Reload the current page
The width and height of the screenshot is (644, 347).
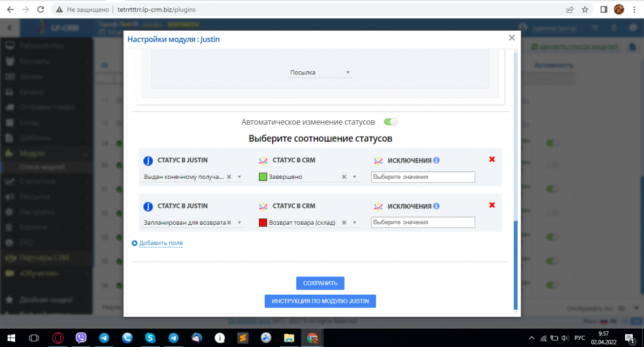[x=40, y=9]
